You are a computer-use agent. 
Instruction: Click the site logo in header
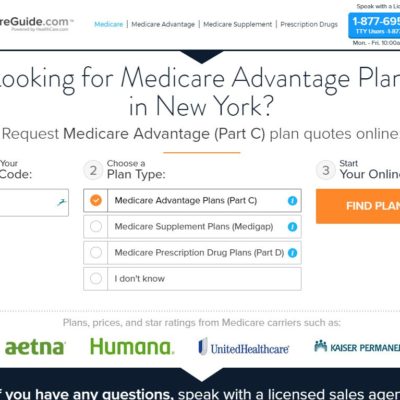[x=36, y=23]
